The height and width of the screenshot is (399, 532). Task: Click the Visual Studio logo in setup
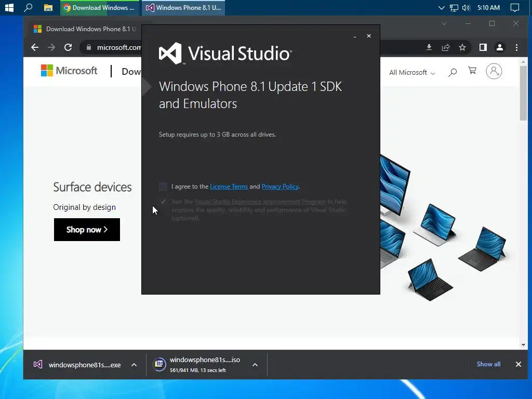coord(225,54)
